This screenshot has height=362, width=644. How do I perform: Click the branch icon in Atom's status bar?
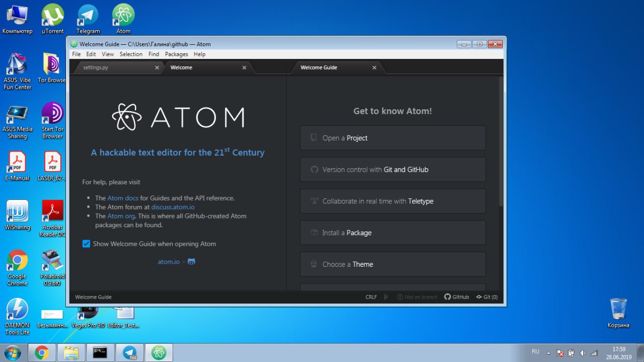pos(386,297)
